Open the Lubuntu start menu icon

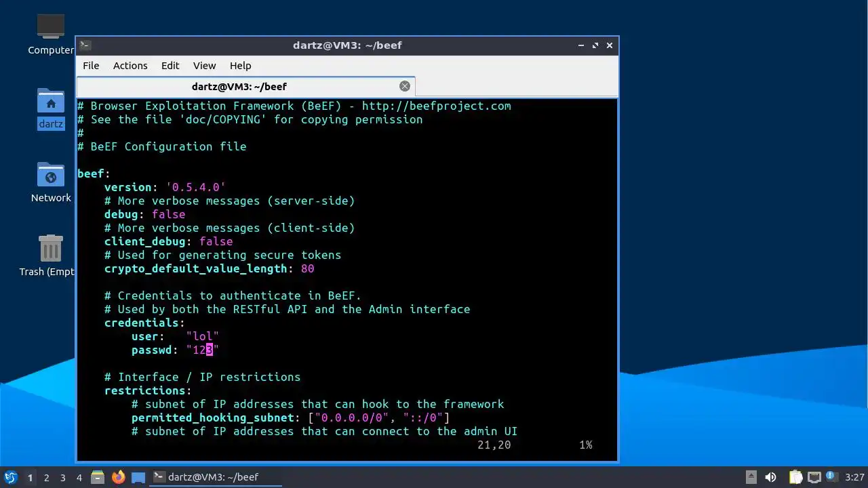coord(10,477)
